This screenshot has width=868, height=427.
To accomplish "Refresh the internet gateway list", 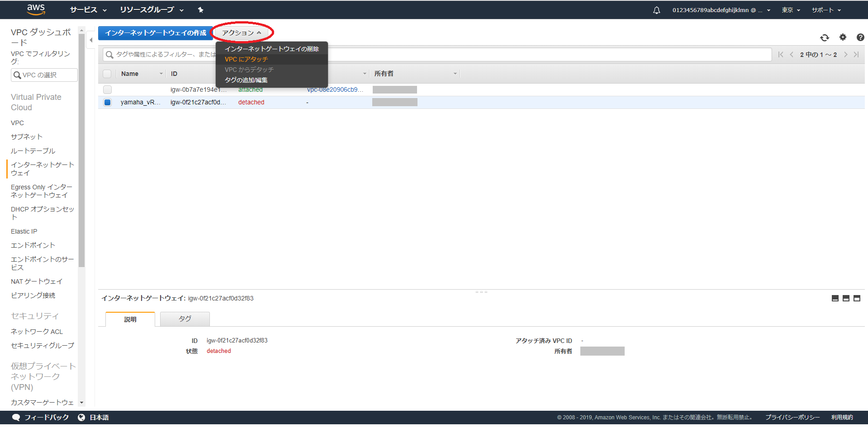I will 825,38.
